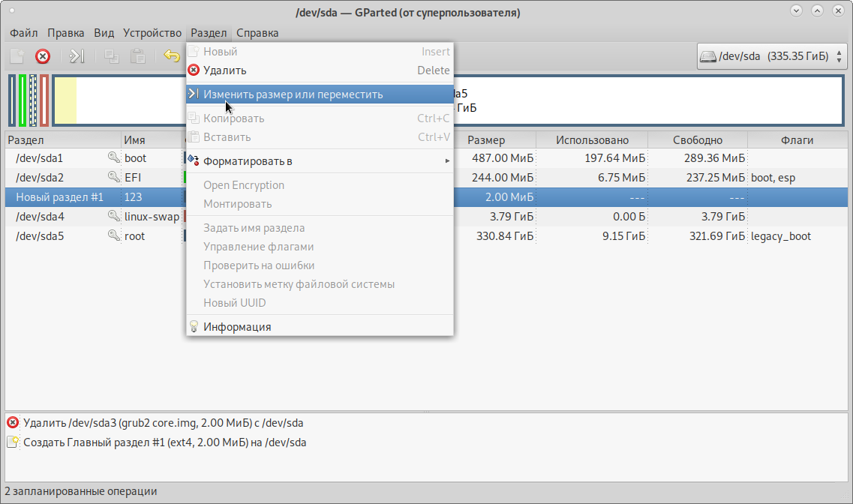Open the /dev/sda device selector

771,56
